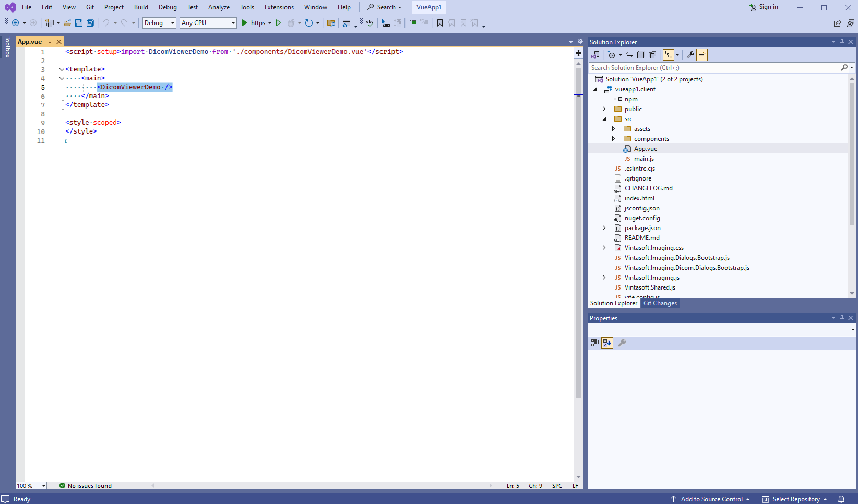
Task: Click the Save All toolbar icon
Action: coord(90,23)
